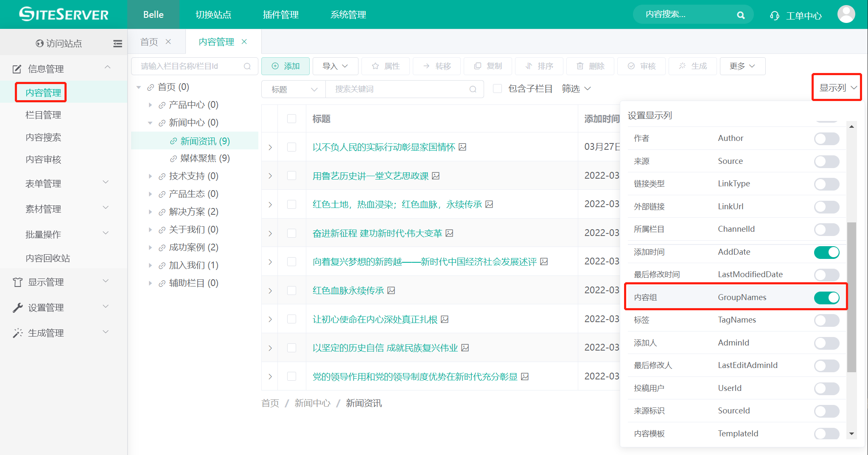
Task: Expand the 解决方案 tree node
Action: point(150,212)
